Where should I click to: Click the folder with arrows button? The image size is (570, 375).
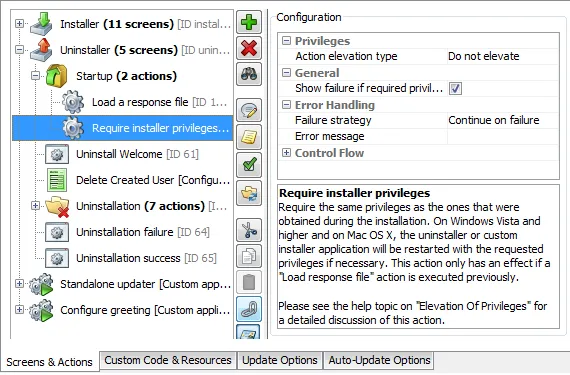click(249, 193)
